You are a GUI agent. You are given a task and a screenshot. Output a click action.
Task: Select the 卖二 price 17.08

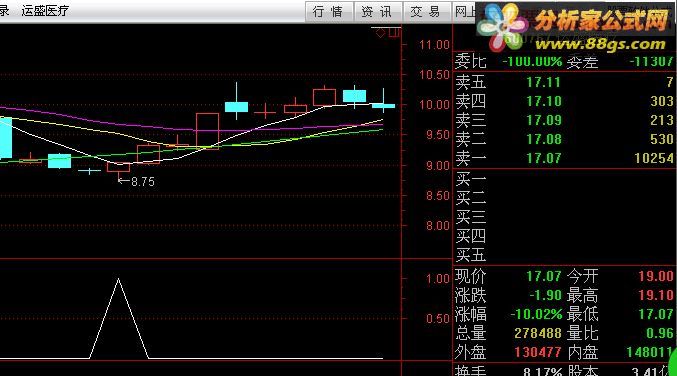tap(544, 139)
